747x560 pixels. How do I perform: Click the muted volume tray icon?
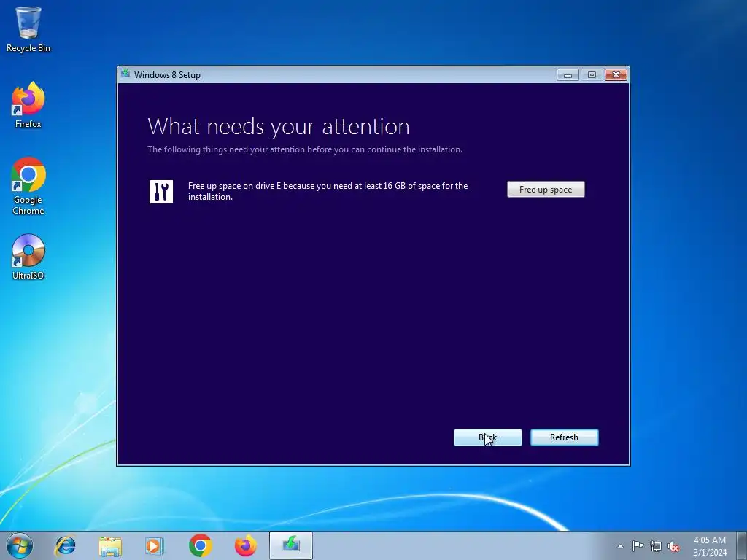tap(673, 546)
